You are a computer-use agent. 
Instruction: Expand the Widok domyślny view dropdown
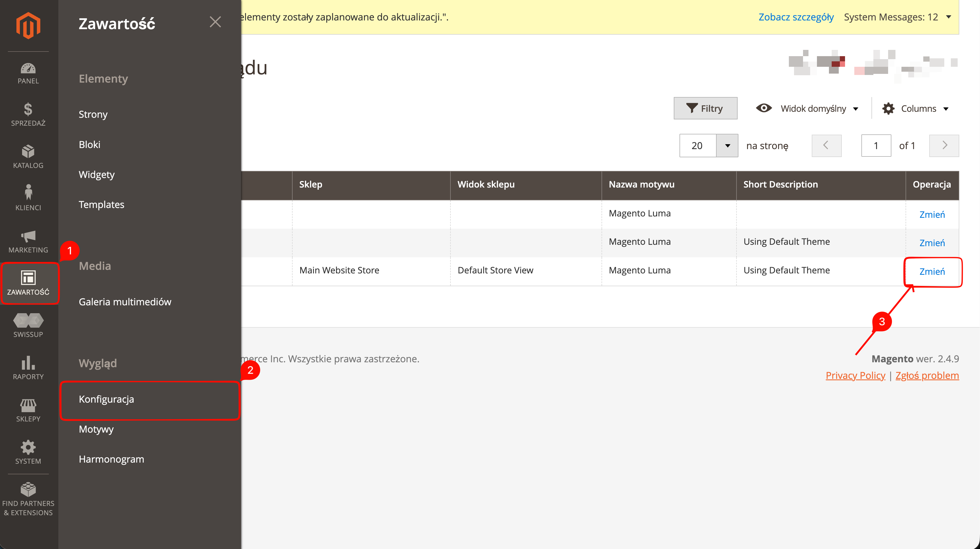click(807, 108)
